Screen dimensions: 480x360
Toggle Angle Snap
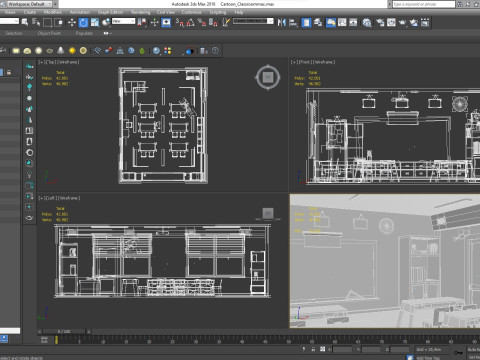coord(191,22)
